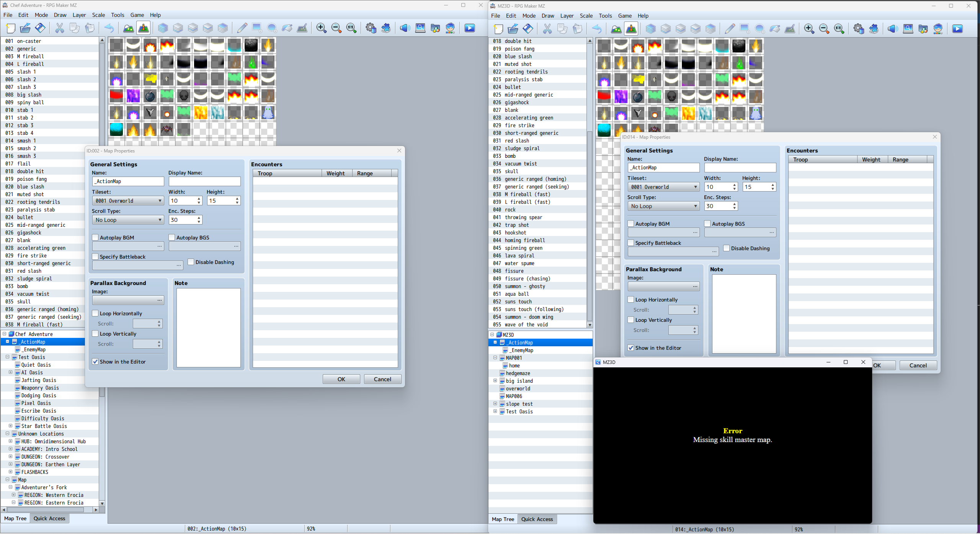
Task: Click Zoom Out magnifier in MZ3D toolbar
Action: point(824,29)
